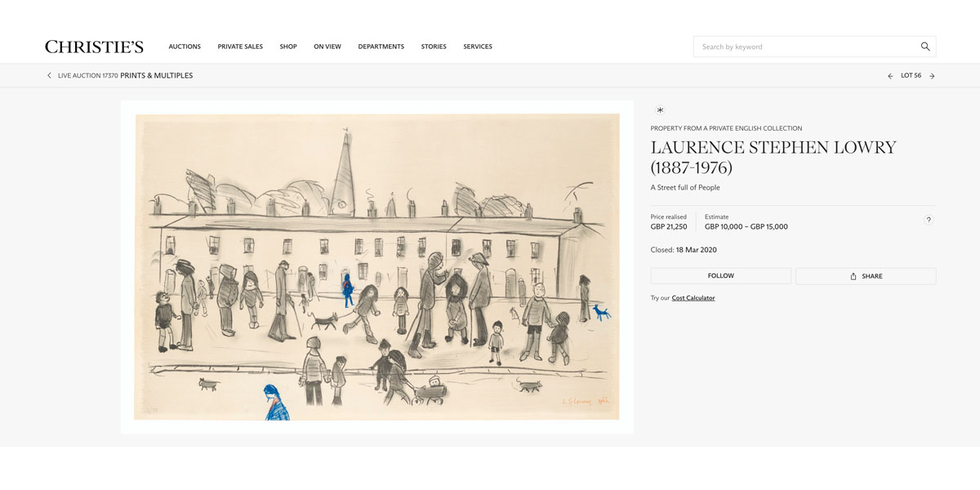Click the Follow button
Image resolution: width=980 pixels, height=490 pixels.
(x=720, y=276)
